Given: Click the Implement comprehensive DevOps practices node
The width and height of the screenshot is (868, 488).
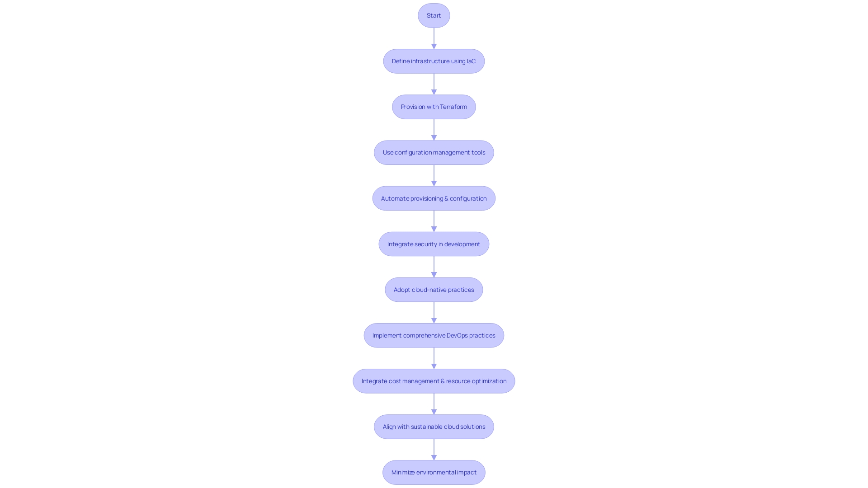Looking at the screenshot, I should [434, 335].
